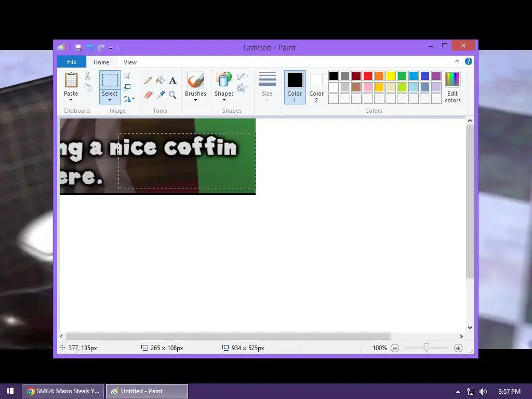
Task: Pick the purple color swatch
Action: [x=436, y=76]
